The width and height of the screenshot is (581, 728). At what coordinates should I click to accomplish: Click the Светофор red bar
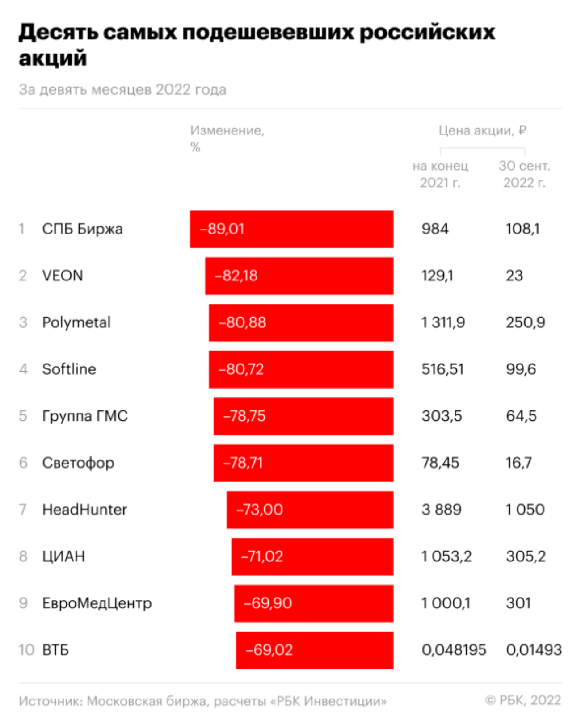303,463
